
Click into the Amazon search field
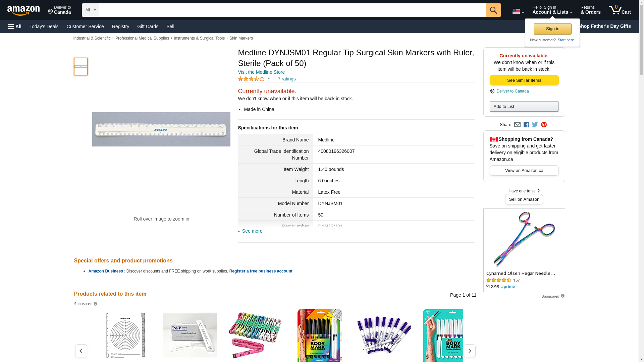click(292, 10)
